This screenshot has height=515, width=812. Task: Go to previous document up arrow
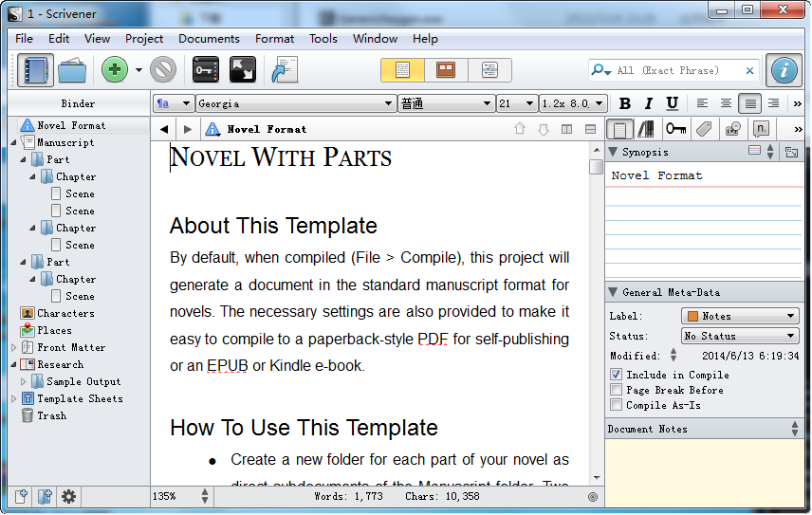click(520, 129)
